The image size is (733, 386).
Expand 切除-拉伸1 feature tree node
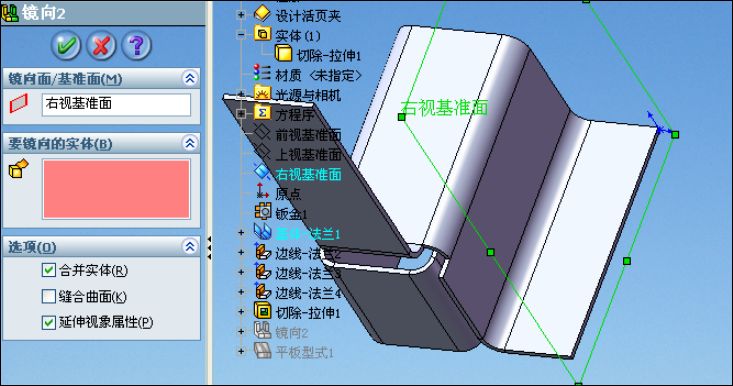pos(241,312)
